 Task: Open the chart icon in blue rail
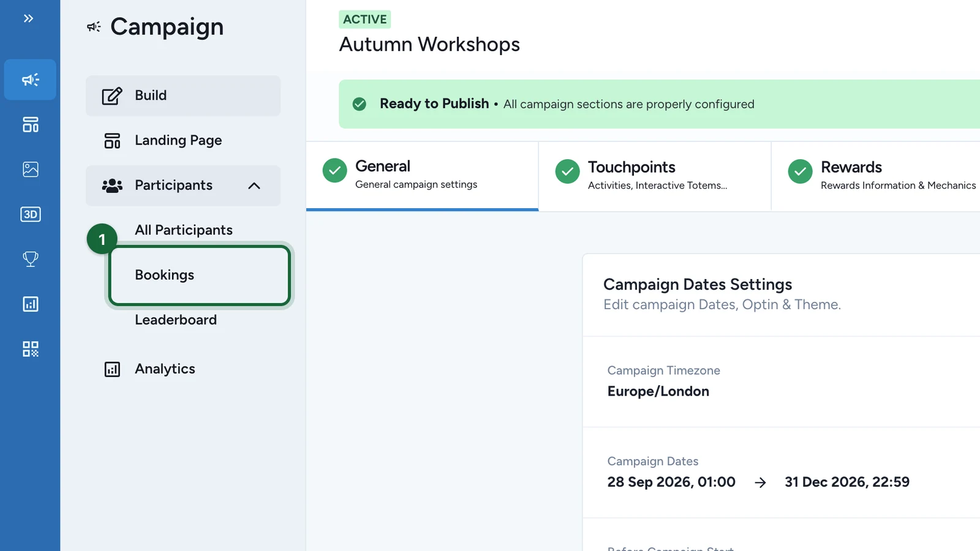30,304
